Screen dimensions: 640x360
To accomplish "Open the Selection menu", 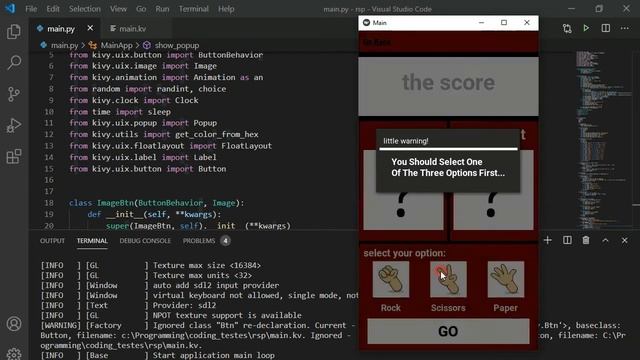I will coord(84,9).
